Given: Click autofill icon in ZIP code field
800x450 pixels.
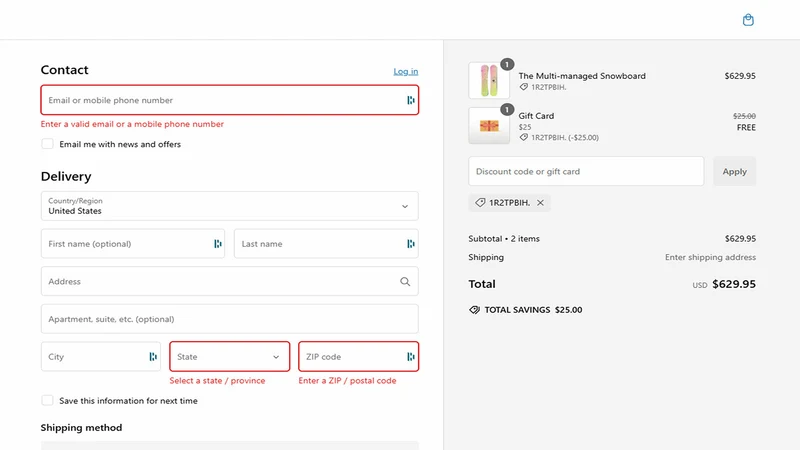Looking at the screenshot, I should tap(411, 357).
